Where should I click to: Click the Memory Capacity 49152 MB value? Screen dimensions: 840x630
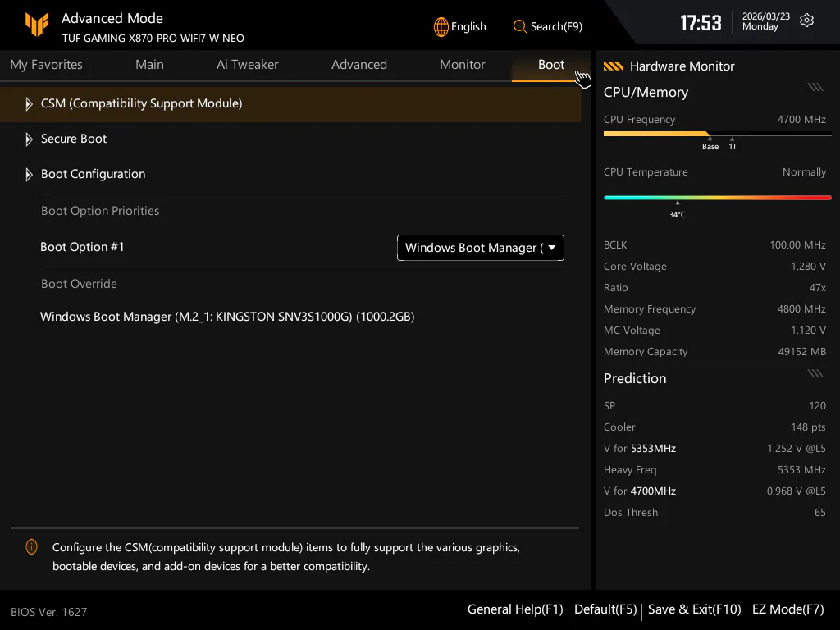pyautogui.click(x=802, y=352)
